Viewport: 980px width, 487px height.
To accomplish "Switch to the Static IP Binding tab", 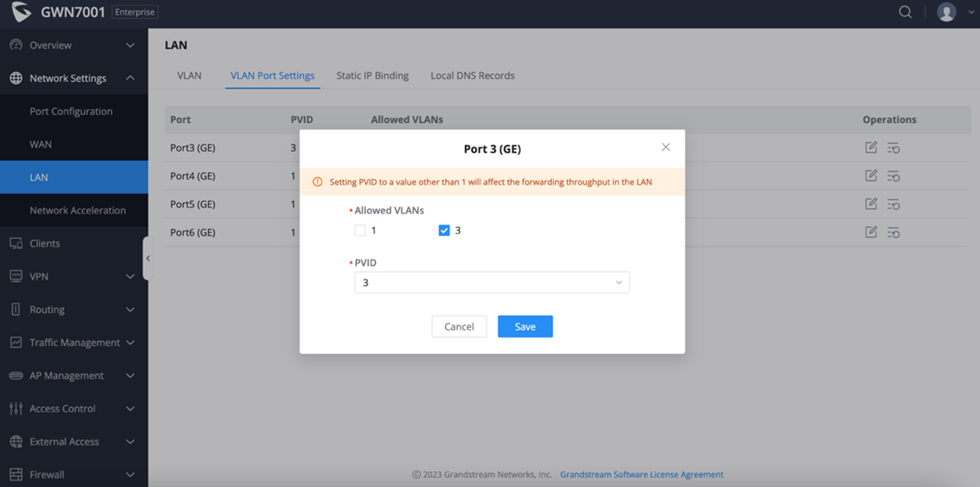I will 372,76.
